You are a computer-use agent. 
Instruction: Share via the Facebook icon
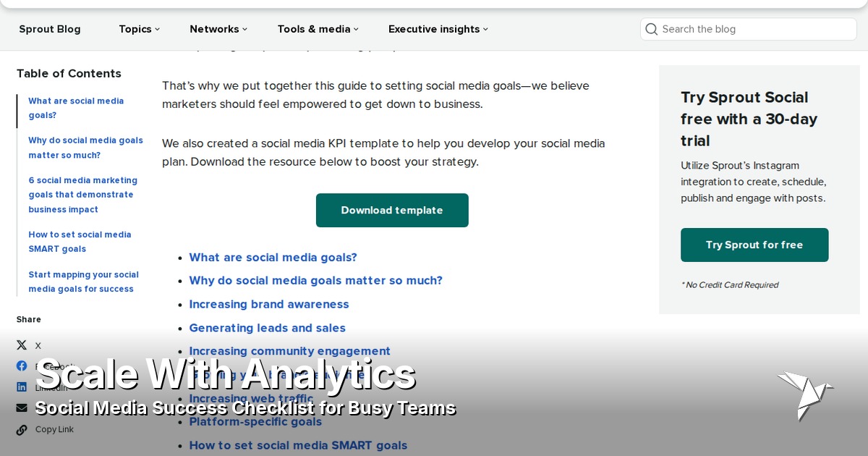click(x=22, y=366)
